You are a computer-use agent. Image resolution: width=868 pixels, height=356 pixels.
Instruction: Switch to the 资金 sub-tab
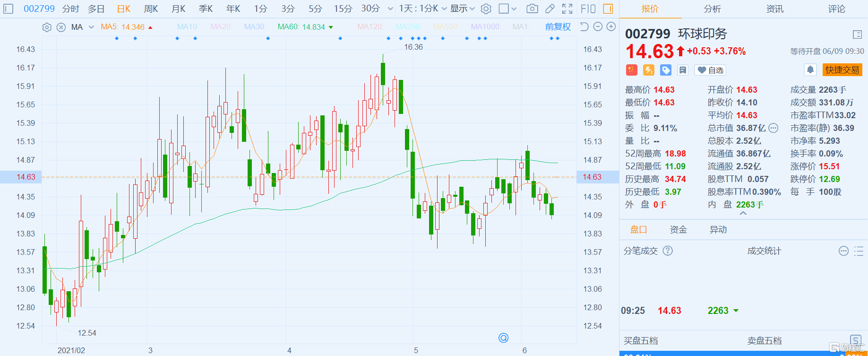click(679, 230)
